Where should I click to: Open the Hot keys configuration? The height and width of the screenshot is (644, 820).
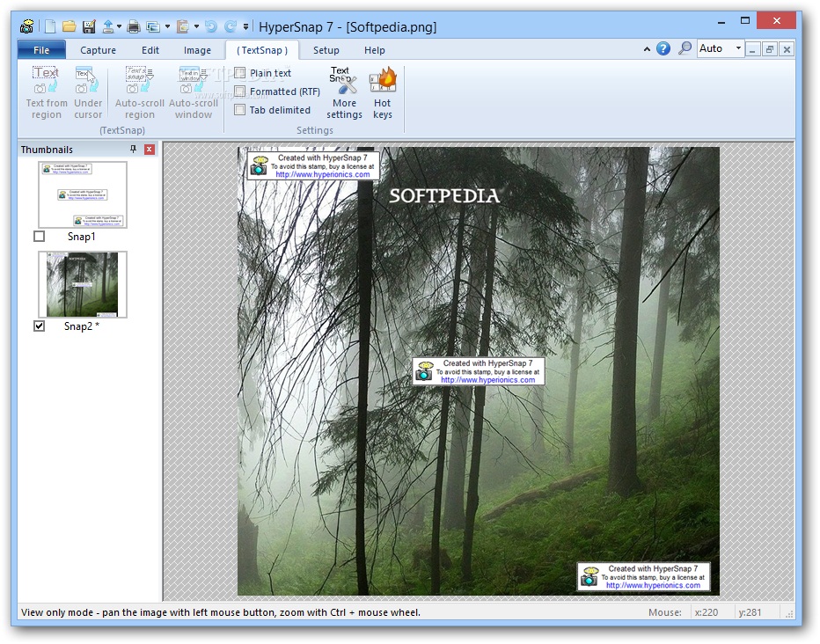[x=382, y=92]
